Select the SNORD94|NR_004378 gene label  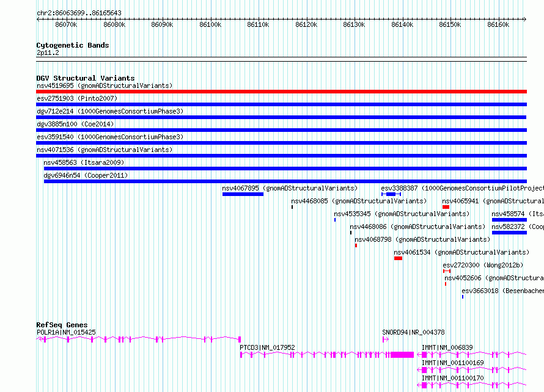coord(413,332)
